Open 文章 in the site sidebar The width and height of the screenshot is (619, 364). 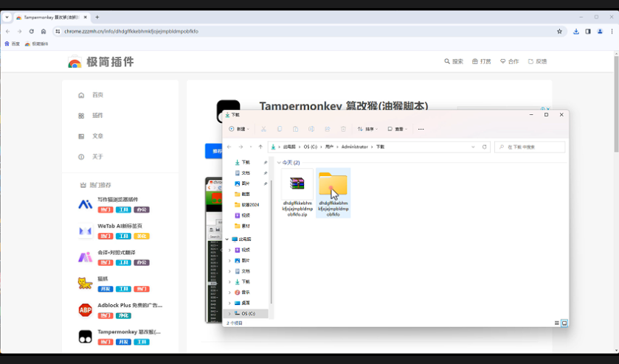[x=97, y=136]
